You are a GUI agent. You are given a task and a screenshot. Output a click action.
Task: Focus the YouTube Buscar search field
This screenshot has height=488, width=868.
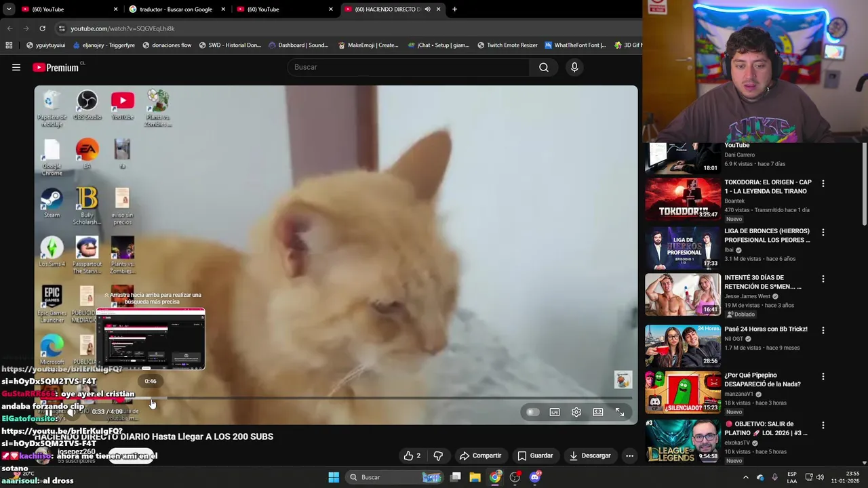[409, 67]
